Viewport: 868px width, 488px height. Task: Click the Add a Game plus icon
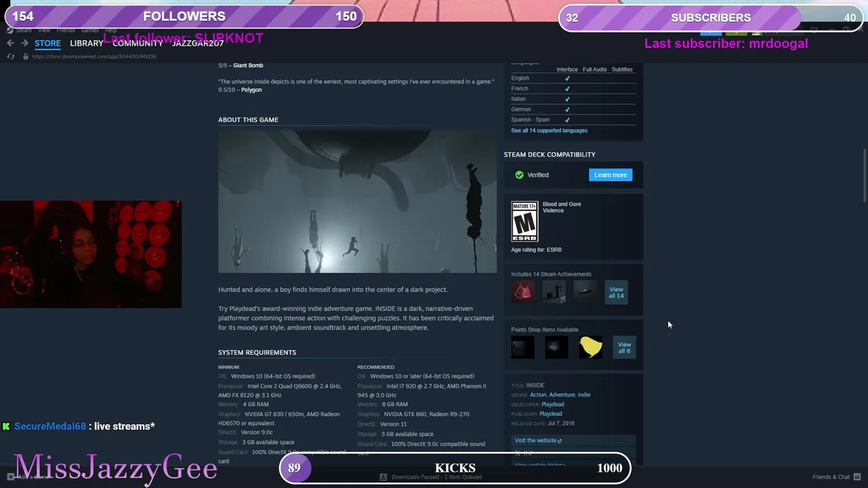point(10,477)
